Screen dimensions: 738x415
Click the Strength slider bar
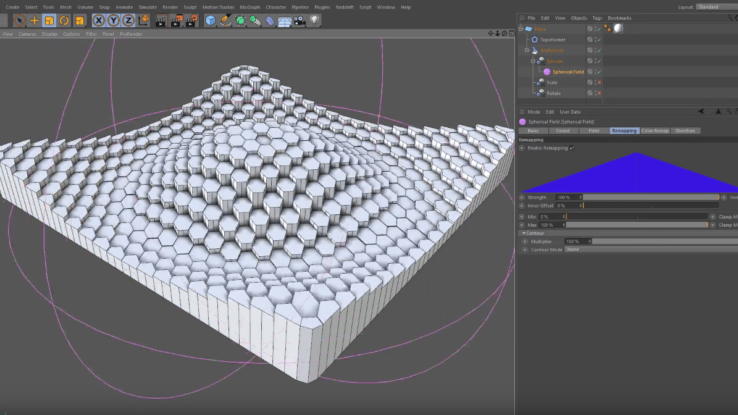click(x=650, y=198)
